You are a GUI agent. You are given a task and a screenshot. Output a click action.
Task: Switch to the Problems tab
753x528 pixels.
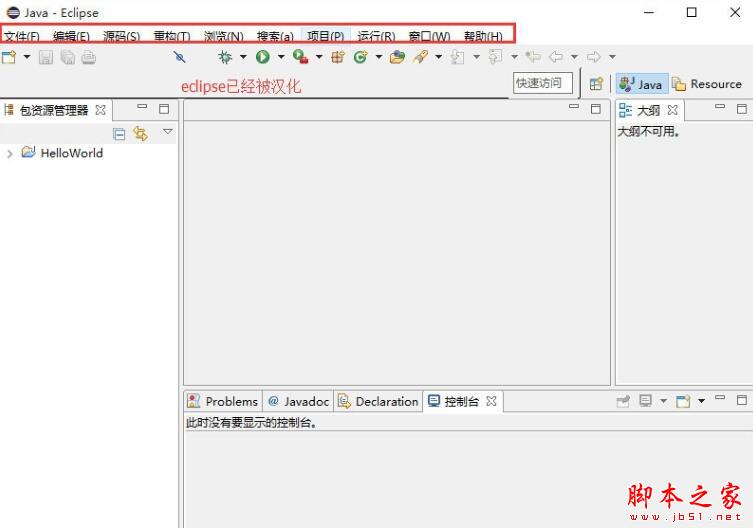223,401
